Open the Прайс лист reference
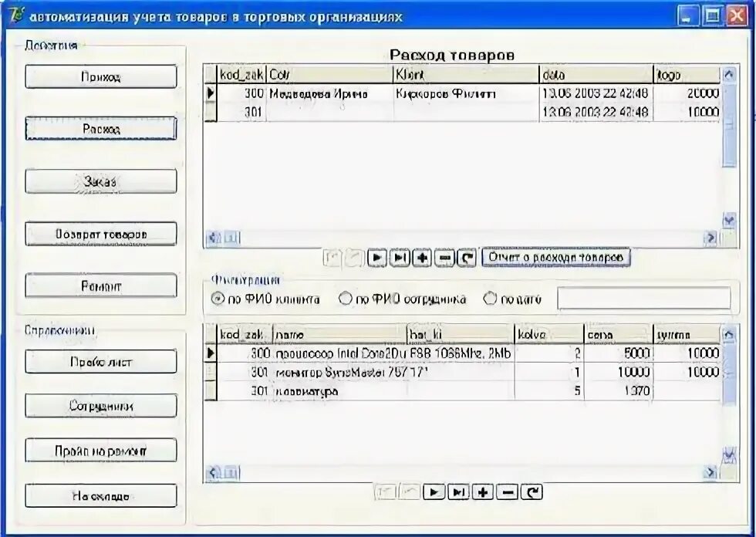Screen dimensions: 756x537 coord(101,362)
